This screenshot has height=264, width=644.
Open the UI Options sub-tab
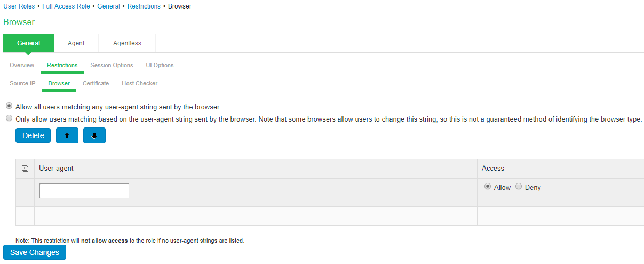[x=160, y=65]
